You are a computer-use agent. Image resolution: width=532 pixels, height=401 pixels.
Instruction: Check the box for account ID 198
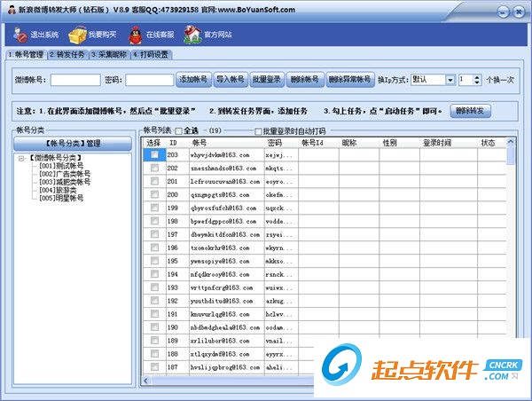[x=154, y=221]
